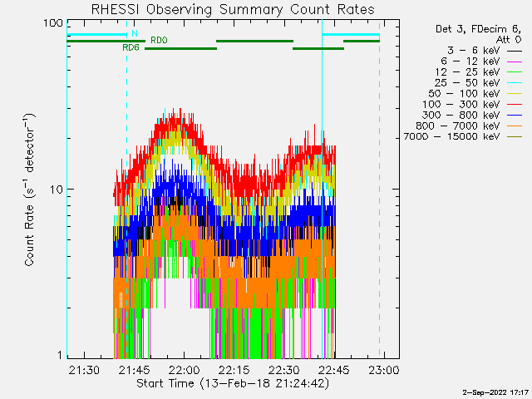This screenshot has height=399, width=532.
Task: Click the 'Det 3, FDecim 6,' legend header
Action: [479, 29]
